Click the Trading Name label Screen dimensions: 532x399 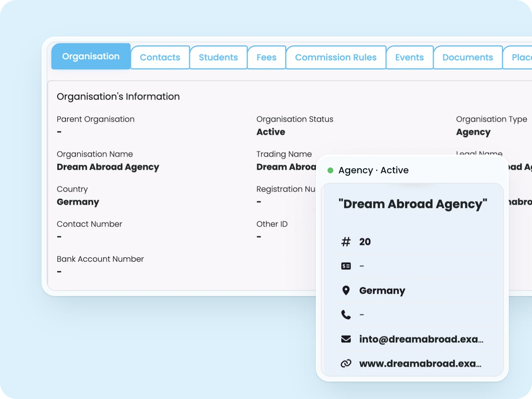(x=284, y=154)
